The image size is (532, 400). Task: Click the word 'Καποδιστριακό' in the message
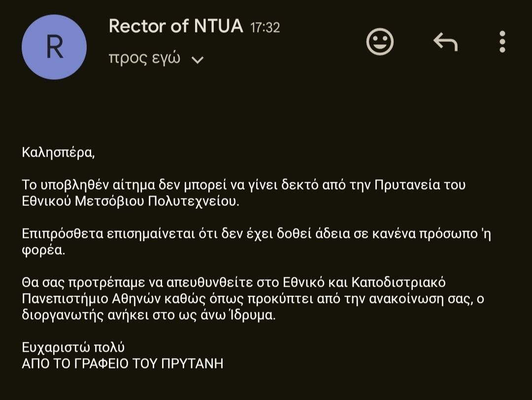click(399, 283)
